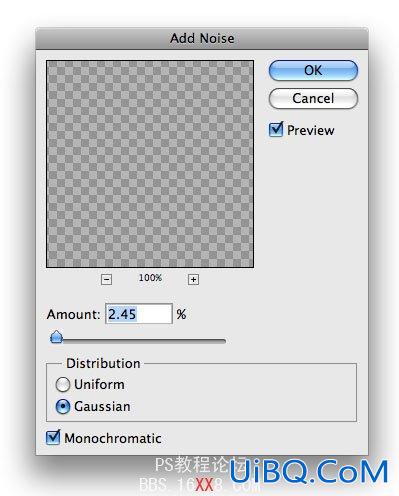Screen dimensions: 399x496
Task: Click the Gaussian label text
Action: 102,406
